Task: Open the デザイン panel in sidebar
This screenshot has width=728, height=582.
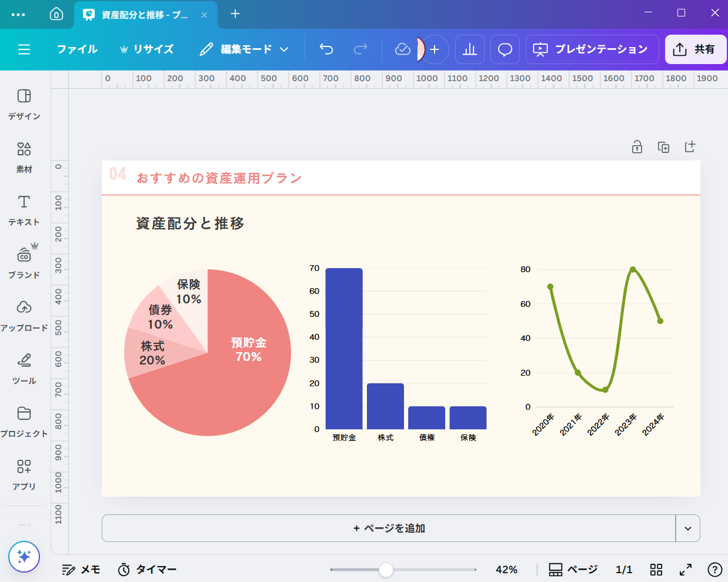Action: 24,104
